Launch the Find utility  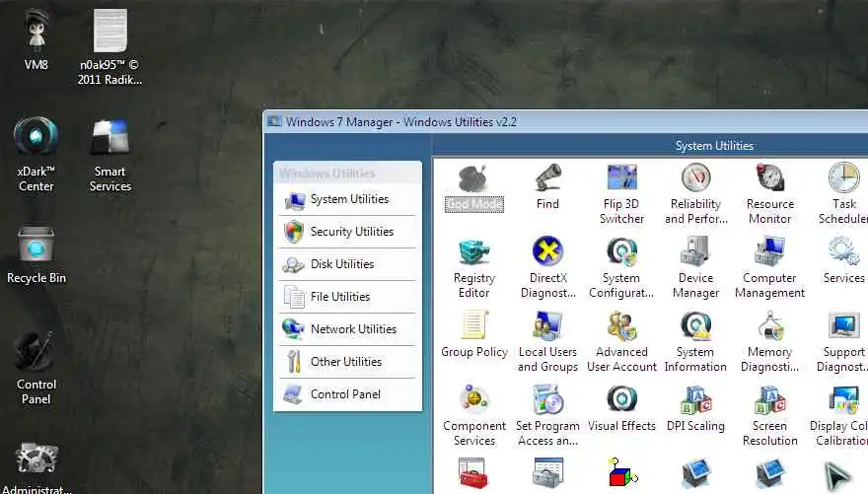(x=547, y=187)
